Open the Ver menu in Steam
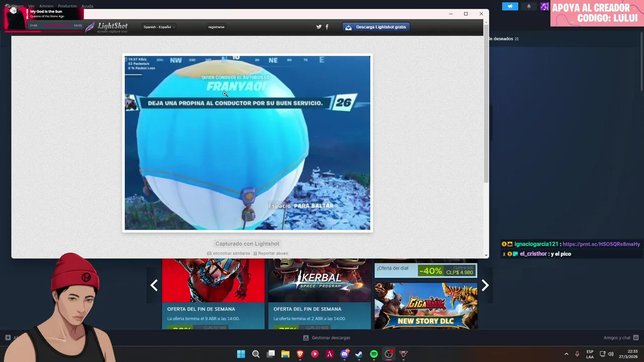The width and height of the screenshot is (644, 362). click(31, 6)
